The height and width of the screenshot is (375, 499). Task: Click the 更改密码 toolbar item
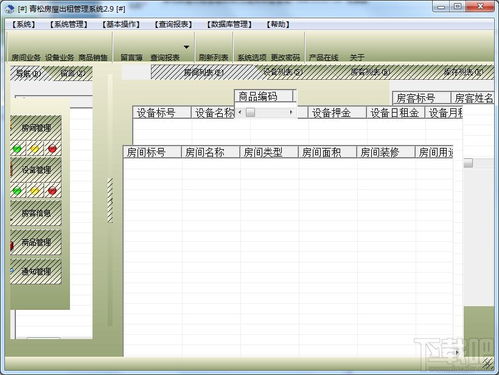(285, 57)
